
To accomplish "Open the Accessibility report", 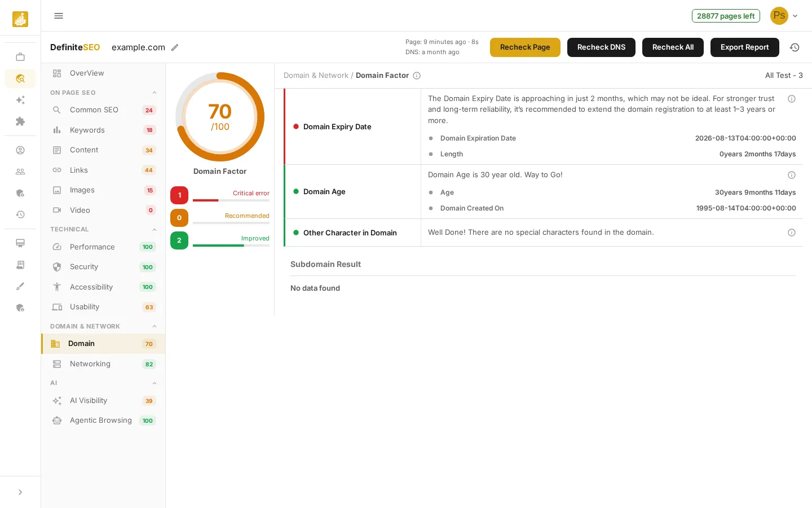I will click(x=103, y=287).
